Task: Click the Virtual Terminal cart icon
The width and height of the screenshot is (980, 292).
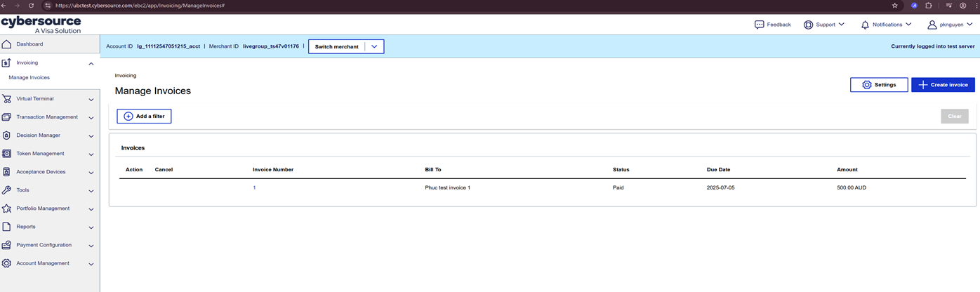Action: point(7,99)
